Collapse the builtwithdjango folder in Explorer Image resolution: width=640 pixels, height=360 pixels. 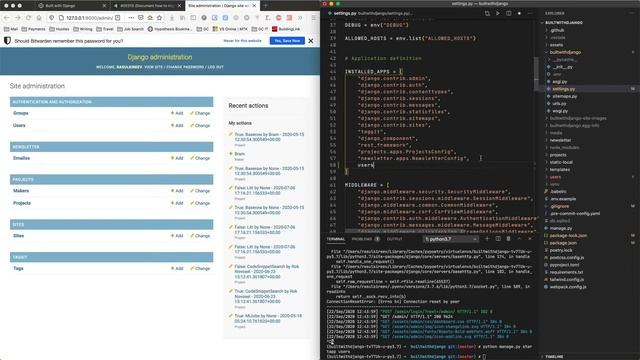pyautogui.click(x=565, y=52)
